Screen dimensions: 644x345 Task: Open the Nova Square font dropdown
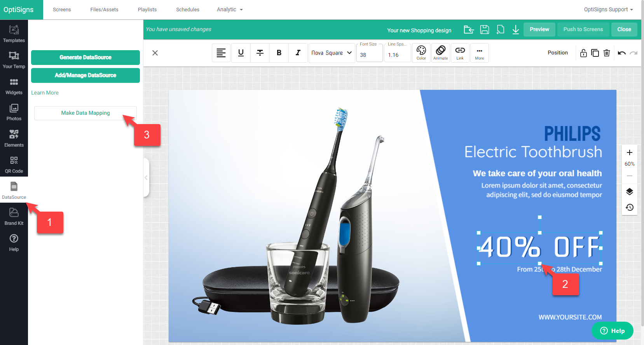pos(332,53)
